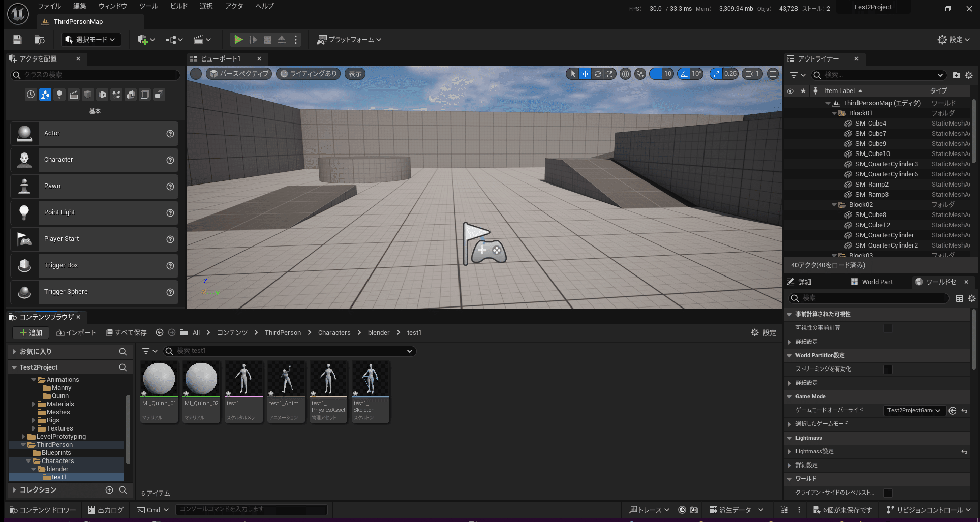980x522 pixels.
Task: Open the camera speed setting
Action: coord(752,74)
